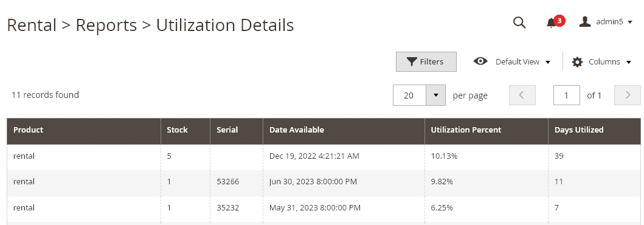Click the admin5 user avatar icon
Screen dimensions: 644x225
(x=585, y=22)
